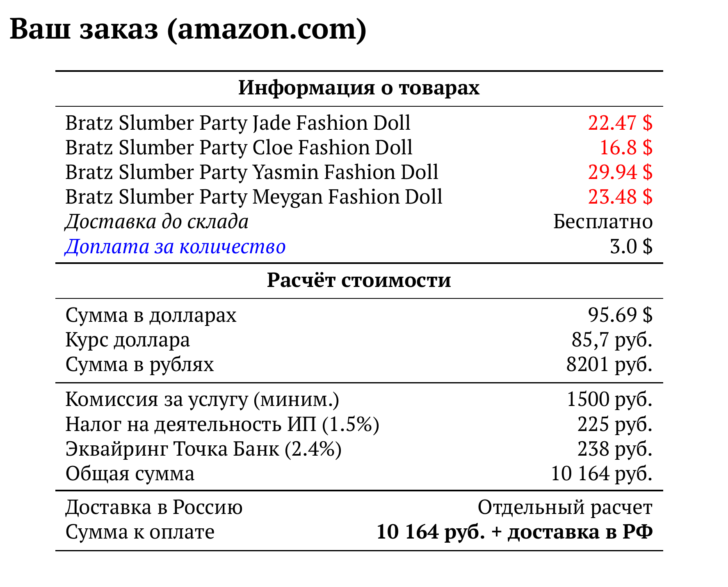The image size is (728, 587).
Task: Click the 'Доставка до склада' row label
Action: click(157, 222)
